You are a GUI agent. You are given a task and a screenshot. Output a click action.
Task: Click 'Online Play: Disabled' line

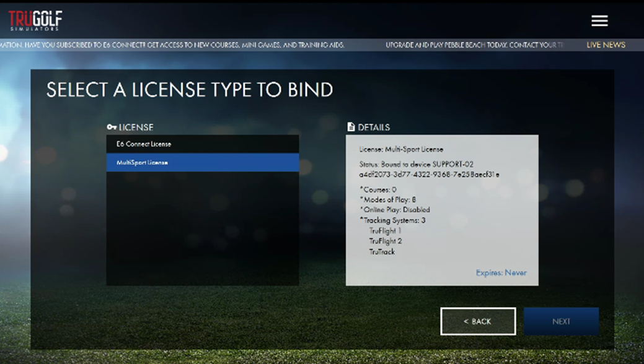coord(395,210)
